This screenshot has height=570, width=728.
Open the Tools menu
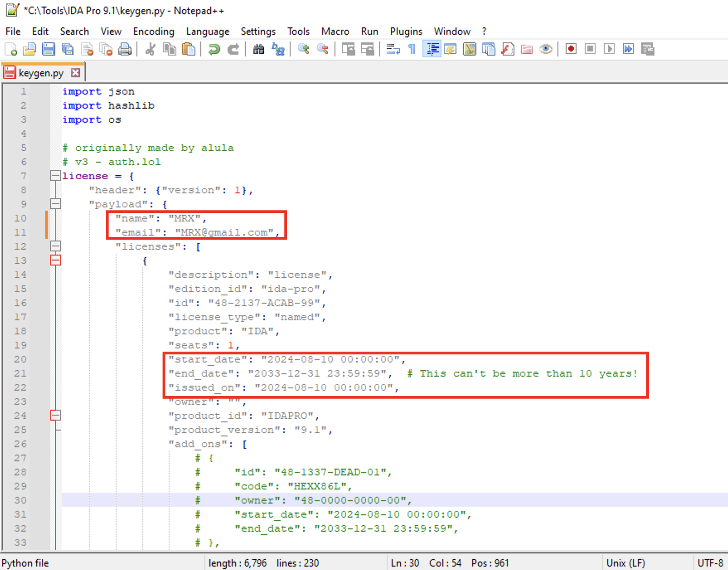[x=298, y=31]
